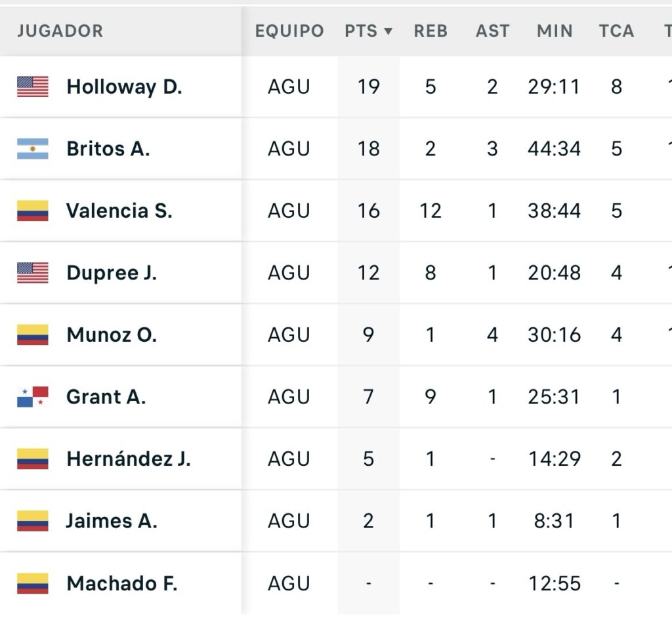
Task: Open Holloway D. player profile
Action: click(x=124, y=87)
